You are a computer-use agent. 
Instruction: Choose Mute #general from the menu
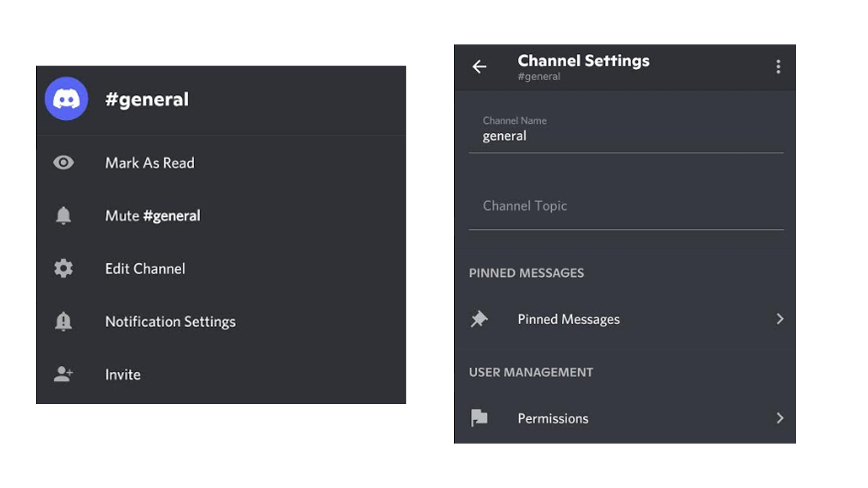(221, 215)
